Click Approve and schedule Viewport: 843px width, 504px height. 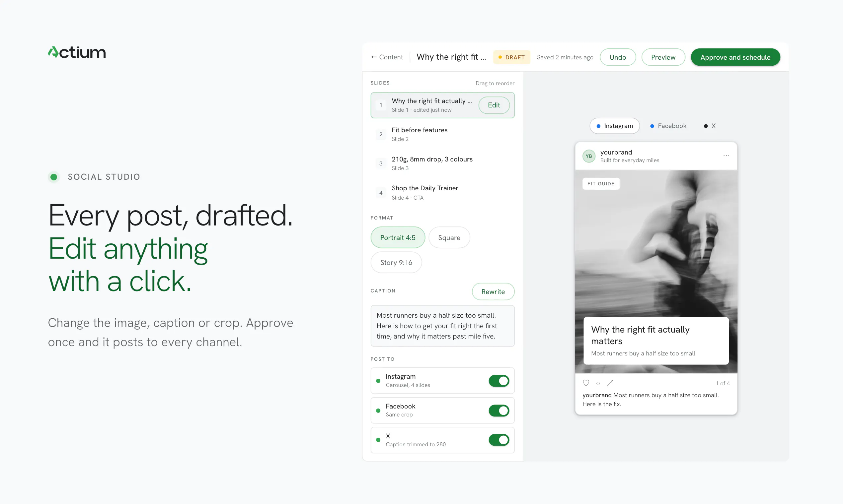(735, 57)
